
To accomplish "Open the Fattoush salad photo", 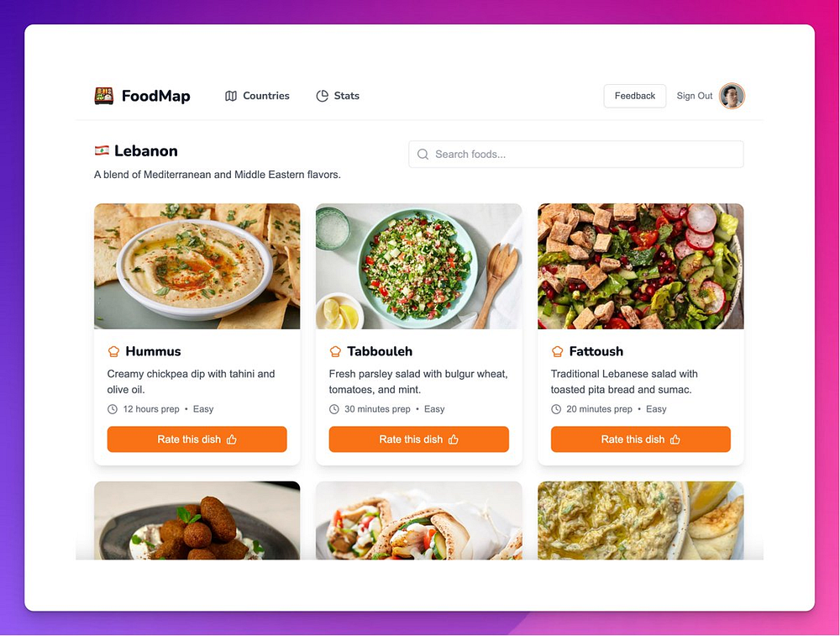I will 641,266.
